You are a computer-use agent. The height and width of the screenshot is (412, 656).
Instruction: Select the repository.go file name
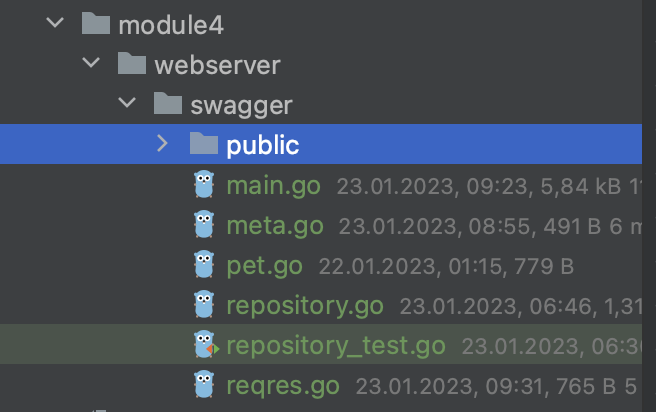tap(305, 305)
